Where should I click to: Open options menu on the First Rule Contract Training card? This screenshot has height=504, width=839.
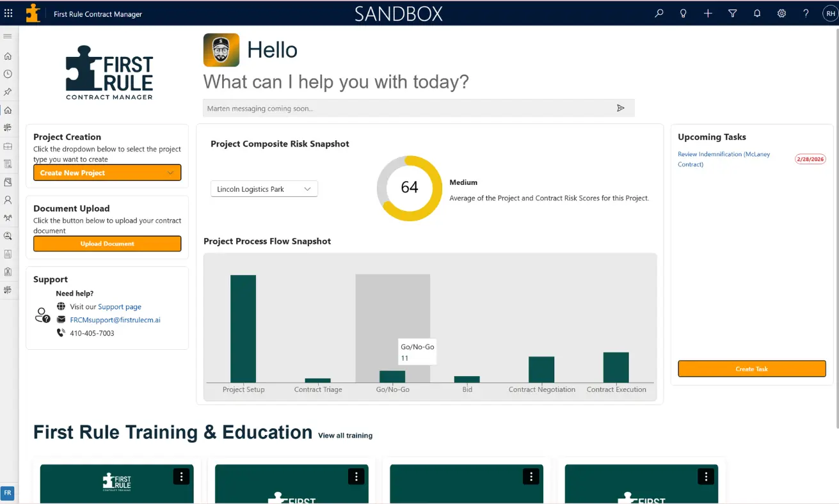click(181, 476)
